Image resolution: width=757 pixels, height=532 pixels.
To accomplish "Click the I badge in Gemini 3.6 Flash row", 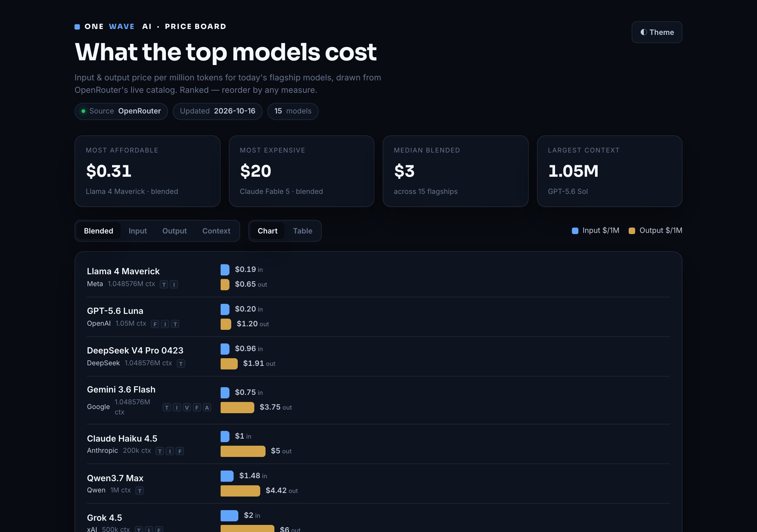I will click(x=177, y=407).
